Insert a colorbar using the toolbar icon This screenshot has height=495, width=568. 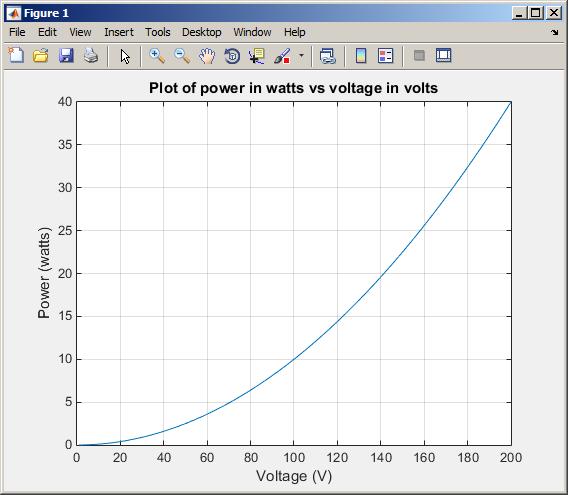click(x=361, y=56)
